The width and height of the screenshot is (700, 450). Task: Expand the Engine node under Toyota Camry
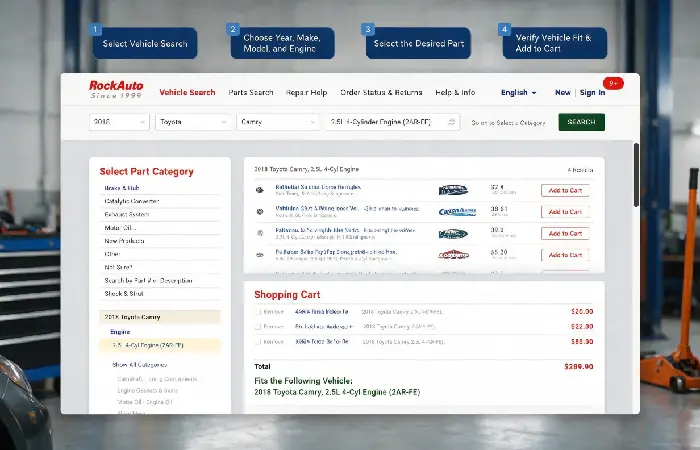pos(120,332)
